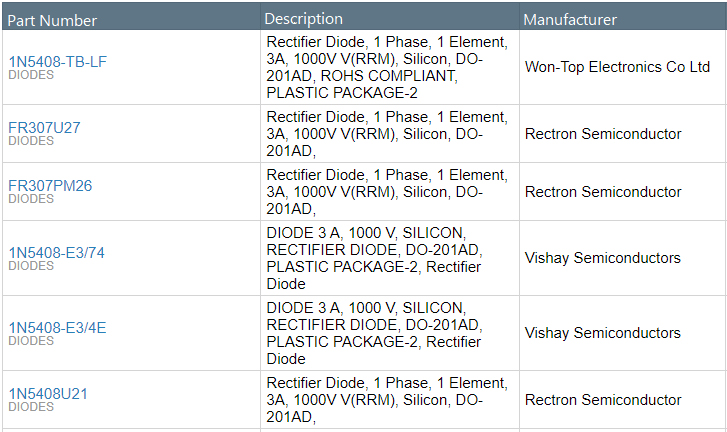This screenshot has width=727, height=432.
Task: Select the 1N5408-E3/4E part link
Action: pos(57,328)
